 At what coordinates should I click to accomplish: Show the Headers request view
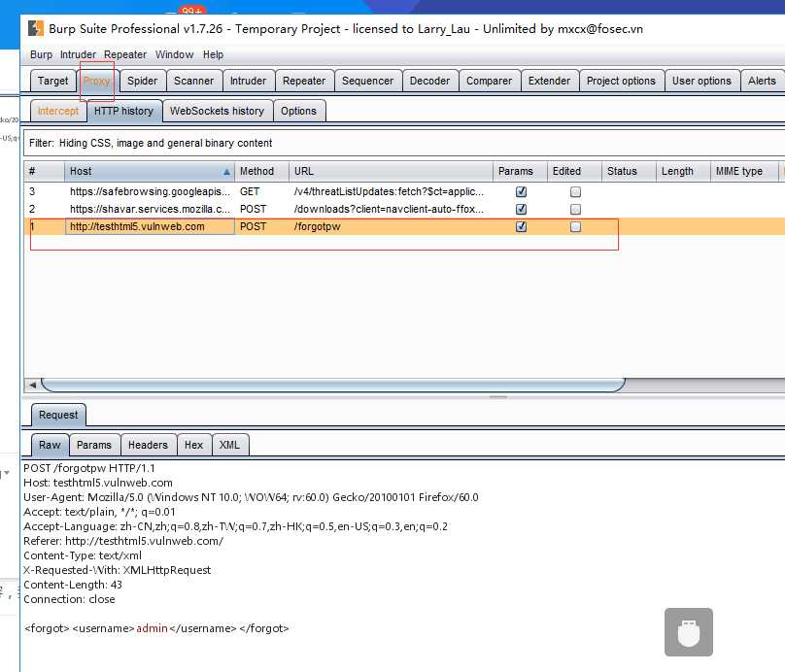tap(148, 445)
